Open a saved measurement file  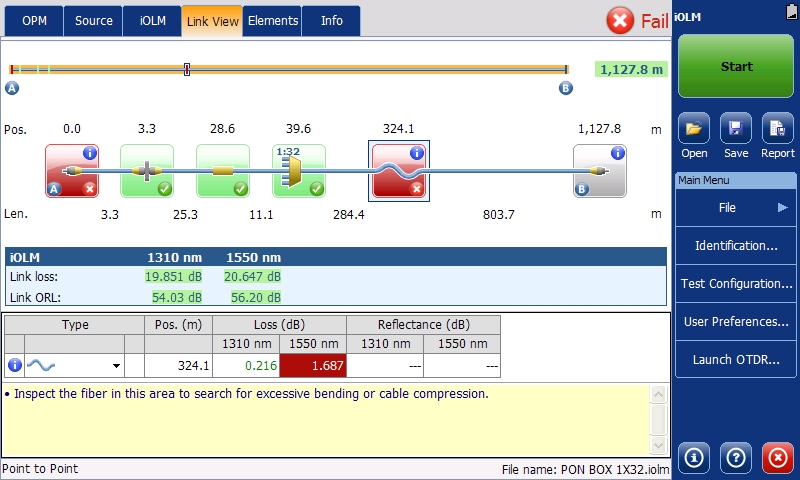click(x=694, y=130)
